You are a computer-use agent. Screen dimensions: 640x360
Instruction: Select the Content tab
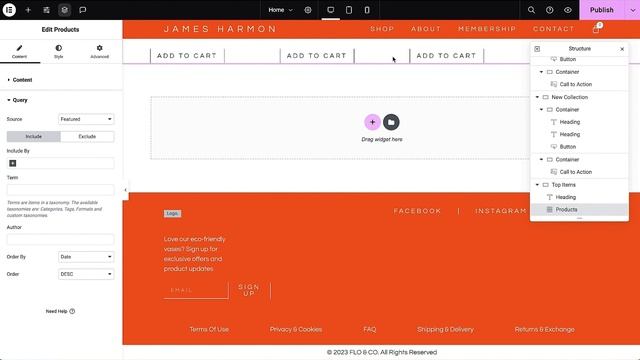point(20,51)
